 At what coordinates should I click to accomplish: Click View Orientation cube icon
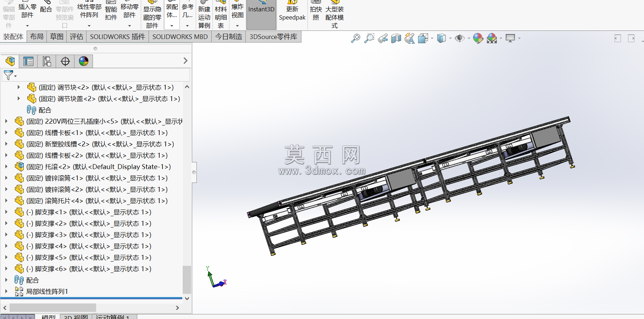[x=423, y=38]
